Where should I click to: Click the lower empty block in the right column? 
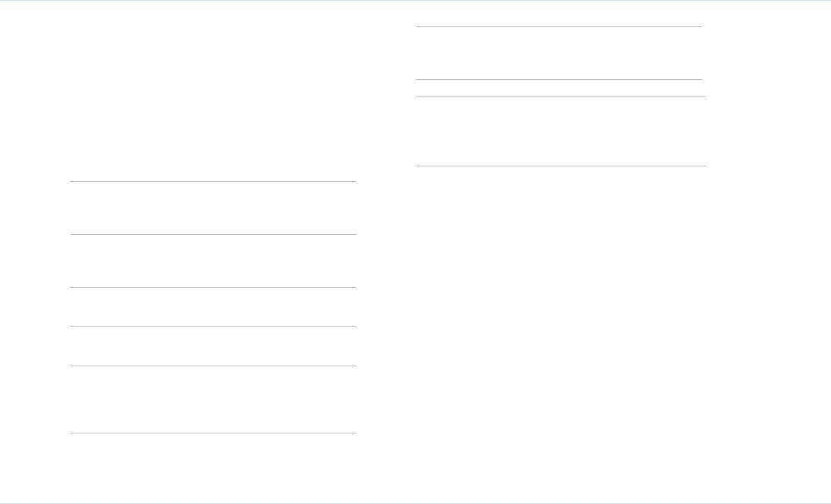pyautogui.click(x=561, y=131)
